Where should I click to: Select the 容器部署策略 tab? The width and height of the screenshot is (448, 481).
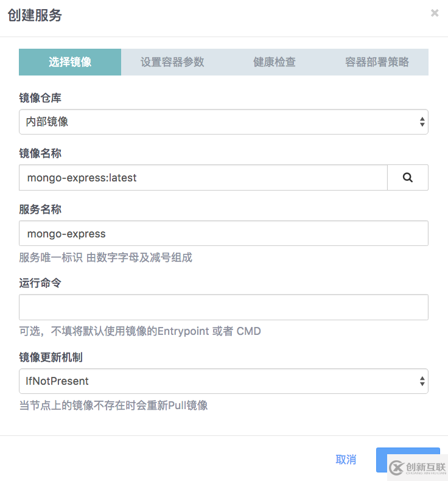click(x=377, y=62)
